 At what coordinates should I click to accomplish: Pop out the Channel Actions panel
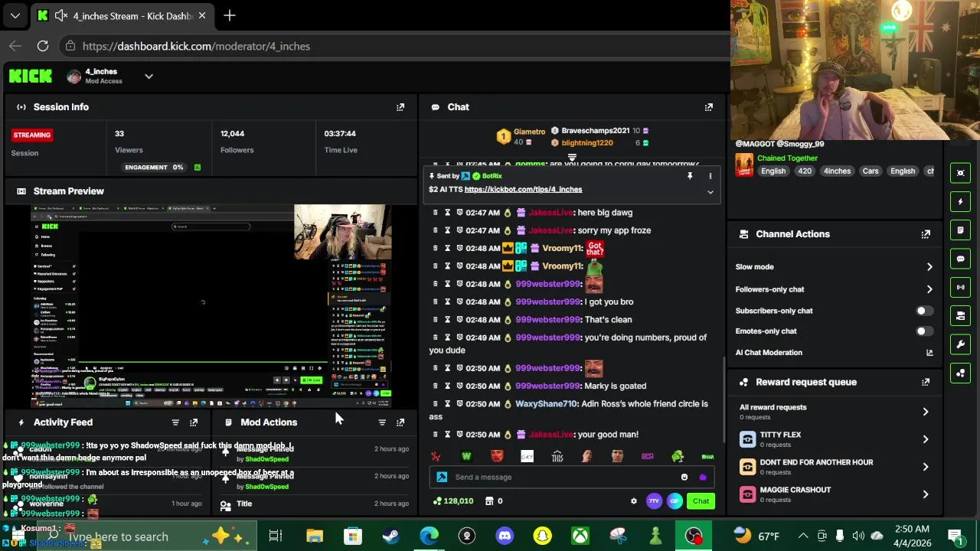click(x=926, y=234)
